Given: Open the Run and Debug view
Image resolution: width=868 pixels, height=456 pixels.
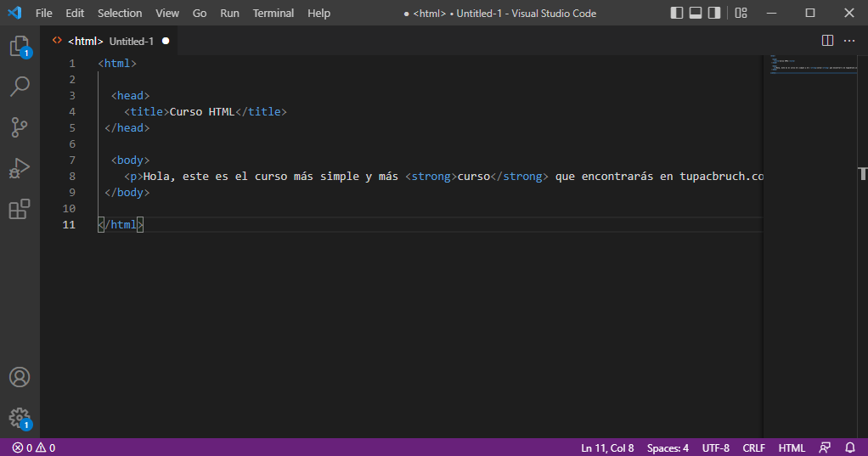Looking at the screenshot, I should pos(20,168).
